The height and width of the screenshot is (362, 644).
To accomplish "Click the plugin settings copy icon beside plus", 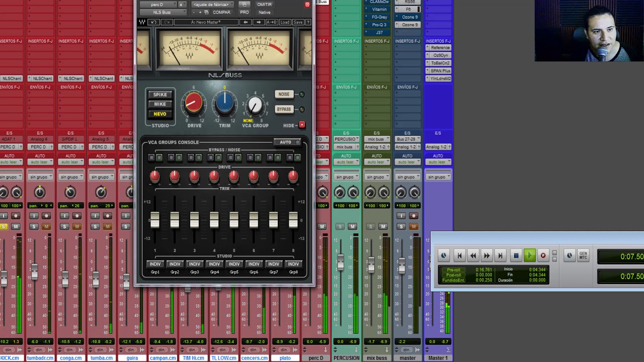I will coord(206,12).
